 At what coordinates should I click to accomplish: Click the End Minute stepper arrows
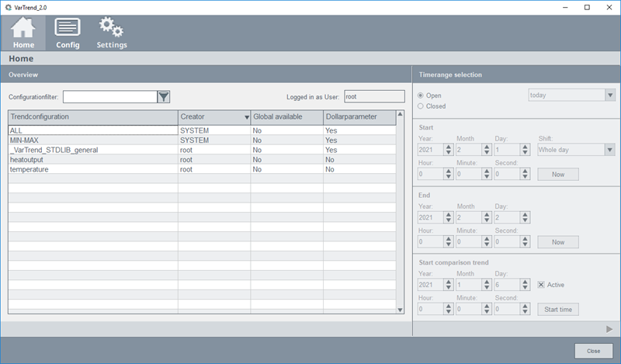coord(487,241)
